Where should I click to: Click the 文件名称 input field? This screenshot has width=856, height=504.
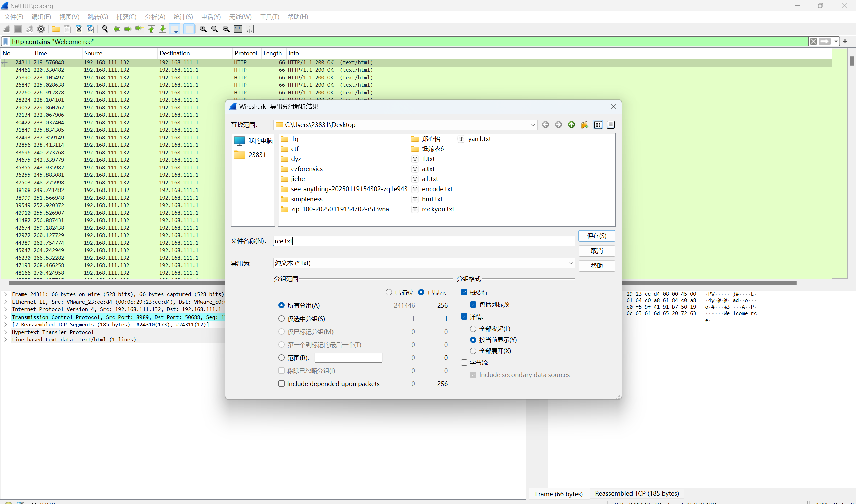coord(424,241)
